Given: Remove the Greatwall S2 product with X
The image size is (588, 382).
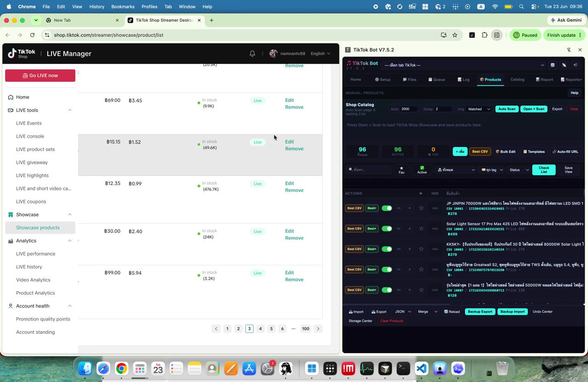Looking at the screenshot, I should pyautogui.click(x=410, y=270).
